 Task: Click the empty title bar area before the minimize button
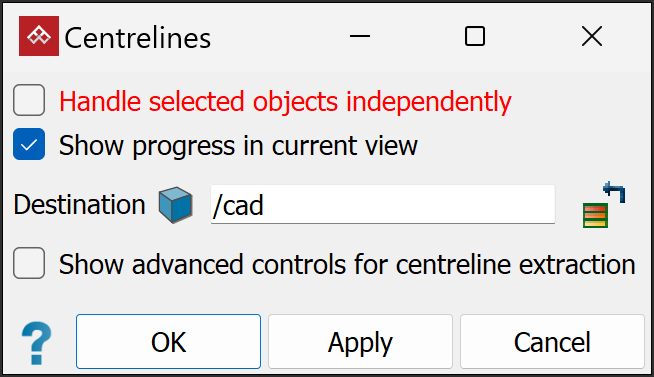pos(277,36)
